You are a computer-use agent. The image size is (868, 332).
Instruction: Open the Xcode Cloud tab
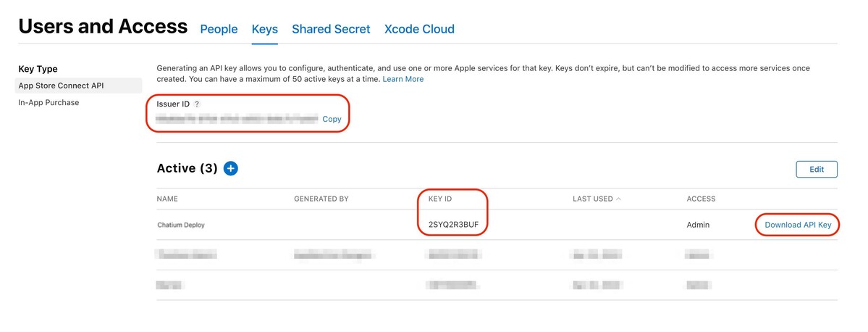point(419,29)
